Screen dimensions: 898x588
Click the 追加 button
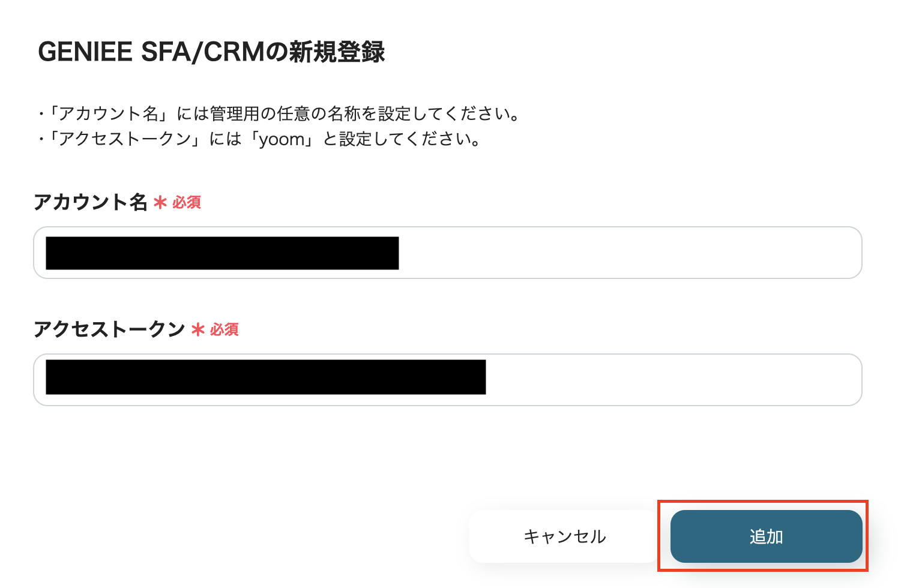pos(765,536)
